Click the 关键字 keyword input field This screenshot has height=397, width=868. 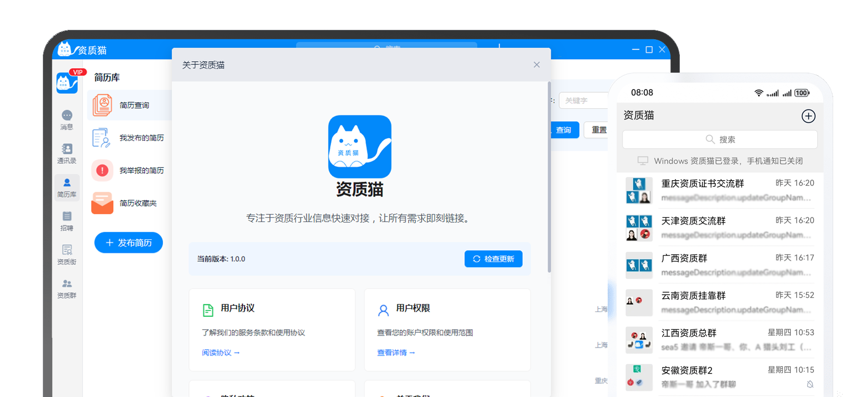click(x=583, y=100)
